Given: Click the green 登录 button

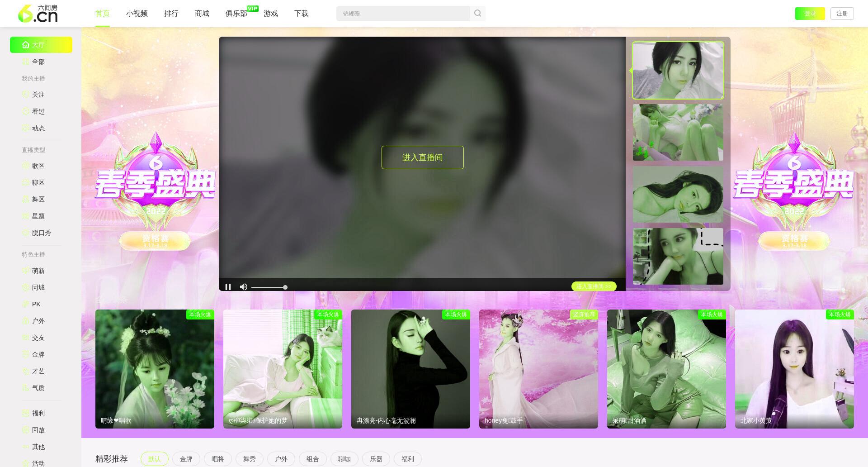Looking at the screenshot, I should coord(810,14).
